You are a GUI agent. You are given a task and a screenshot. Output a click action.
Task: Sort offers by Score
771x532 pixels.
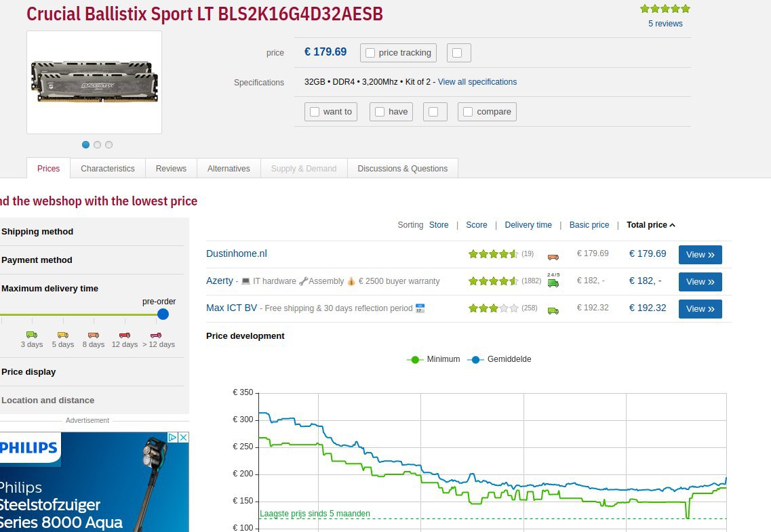pyautogui.click(x=477, y=225)
